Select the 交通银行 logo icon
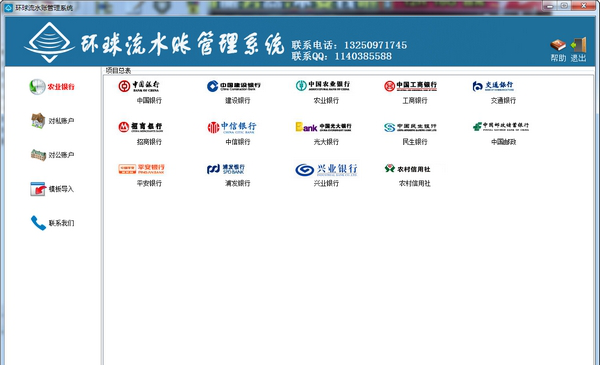Screen dimensions: 600x379 pyautogui.click(x=493, y=86)
